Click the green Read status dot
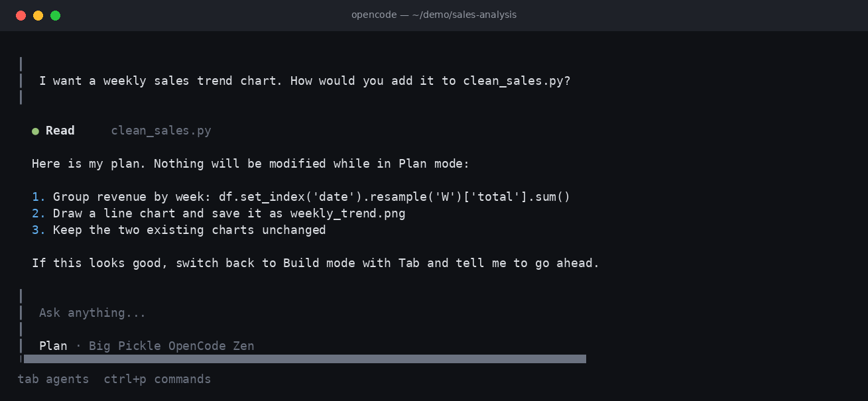The image size is (868, 401). [35, 131]
